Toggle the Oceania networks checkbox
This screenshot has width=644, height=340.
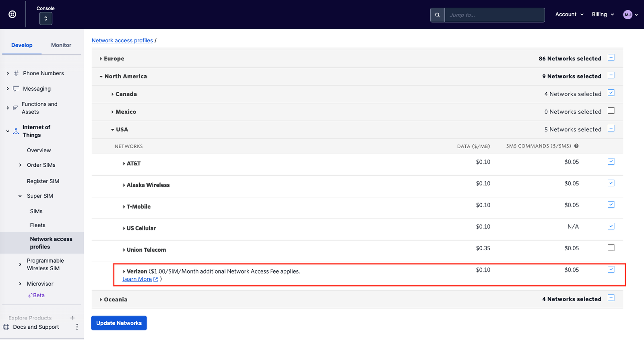click(611, 298)
